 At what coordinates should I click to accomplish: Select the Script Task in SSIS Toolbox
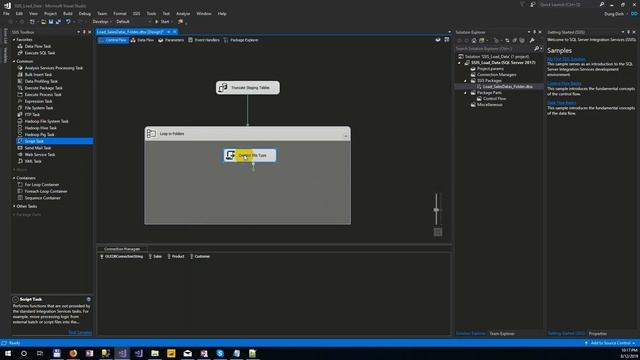pyautogui.click(x=54, y=141)
